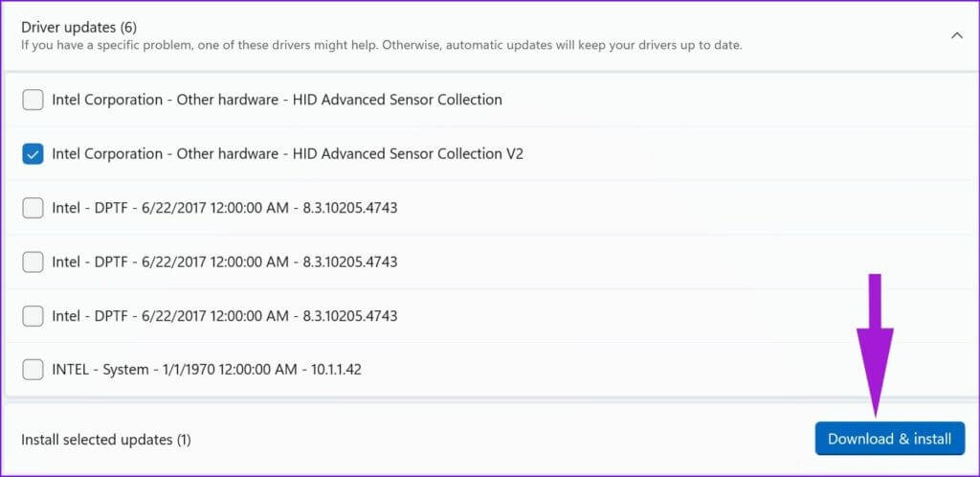
Task: Tick the third Intel DPTF 8.3.10205.4743 checkbox
Action: [x=33, y=316]
